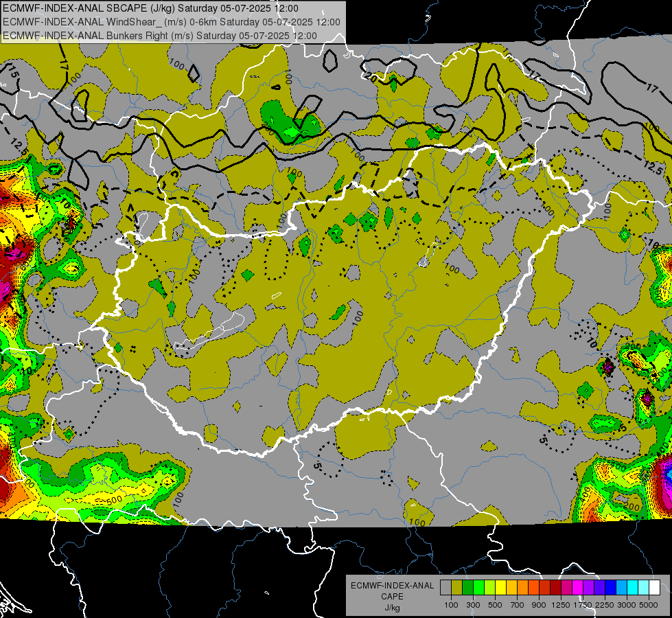Click legend tick label 100
This screenshot has width=672, height=618.
click(451, 605)
